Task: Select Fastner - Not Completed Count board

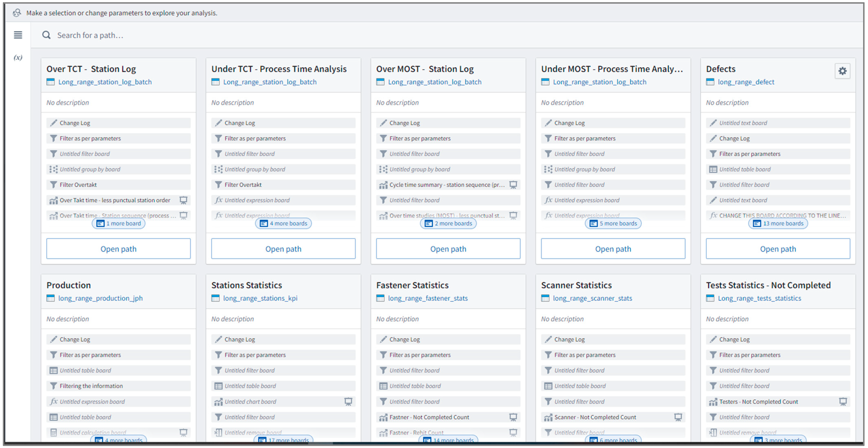Action: [x=429, y=417]
